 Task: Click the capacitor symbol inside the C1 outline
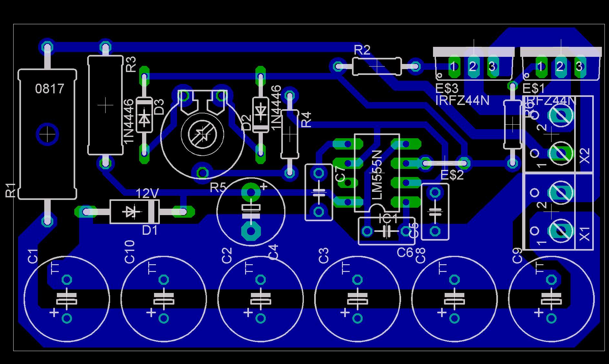click(x=67, y=299)
